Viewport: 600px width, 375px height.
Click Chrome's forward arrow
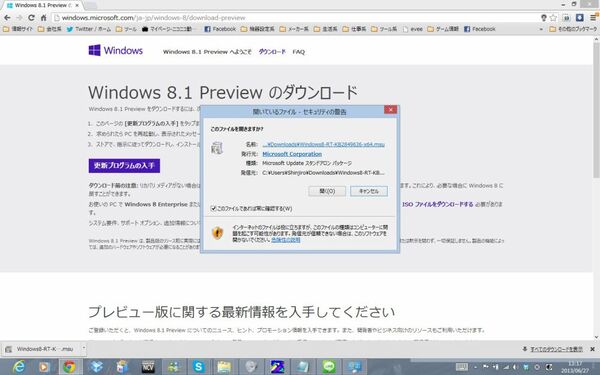tap(19, 18)
